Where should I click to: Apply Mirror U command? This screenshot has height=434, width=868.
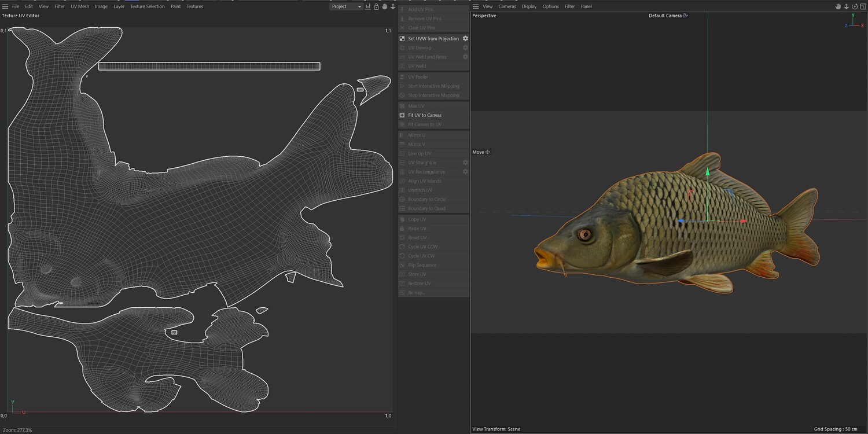tap(434, 135)
